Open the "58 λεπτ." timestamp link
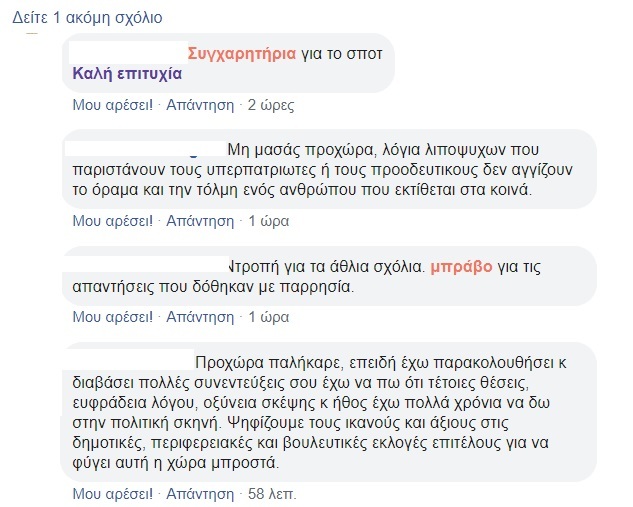This screenshot has width=633, height=507. (272, 493)
